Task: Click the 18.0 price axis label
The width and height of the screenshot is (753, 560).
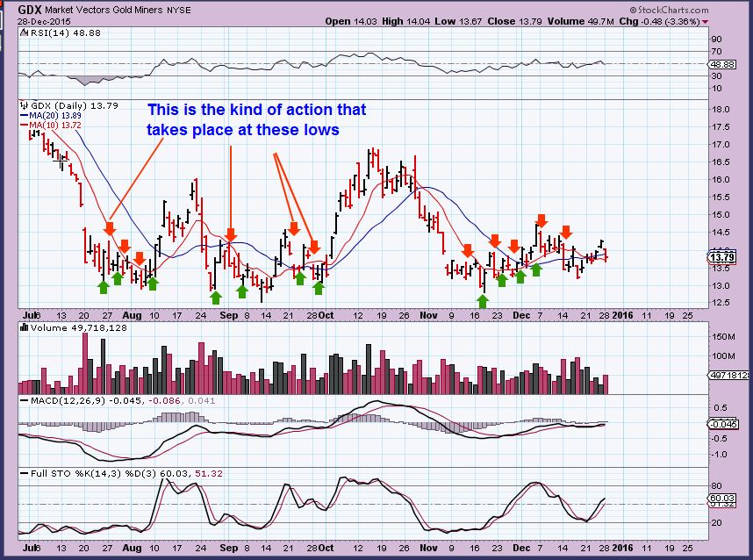Action: [720, 109]
